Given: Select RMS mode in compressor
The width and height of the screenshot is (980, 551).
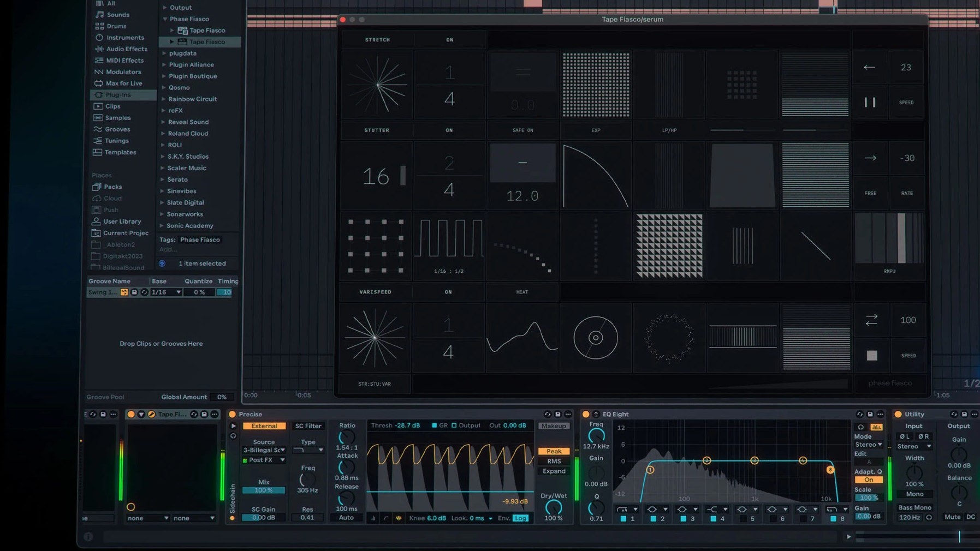Looking at the screenshot, I should pyautogui.click(x=554, y=462).
